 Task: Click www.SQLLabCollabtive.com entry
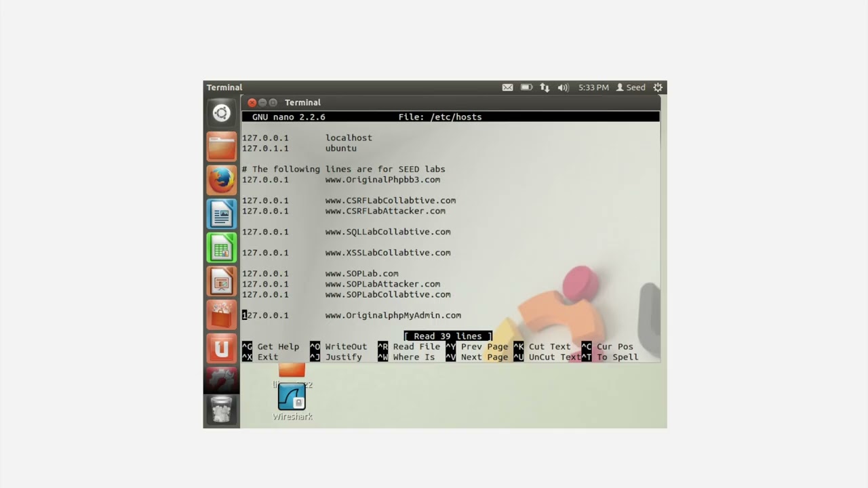click(x=388, y=232)
